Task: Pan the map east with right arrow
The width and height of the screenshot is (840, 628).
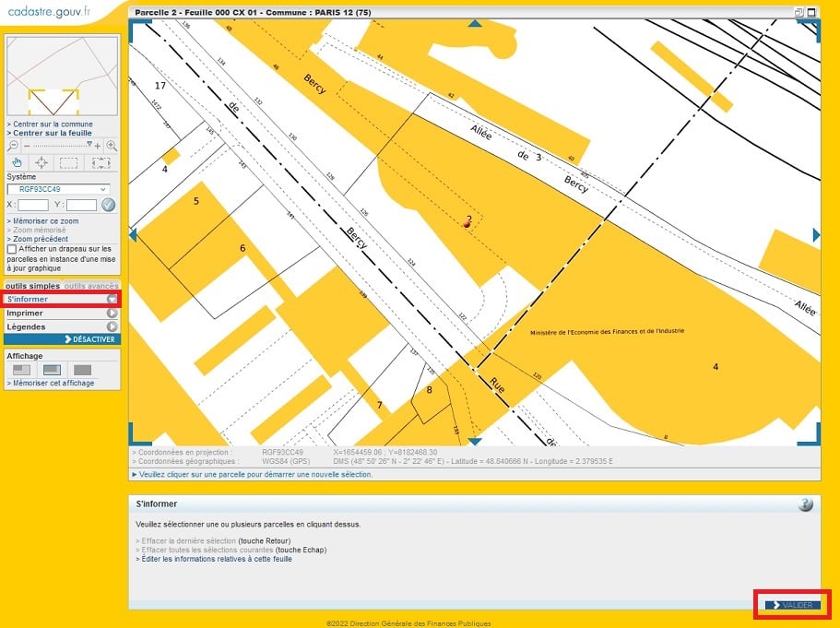Action: [816, 235]
